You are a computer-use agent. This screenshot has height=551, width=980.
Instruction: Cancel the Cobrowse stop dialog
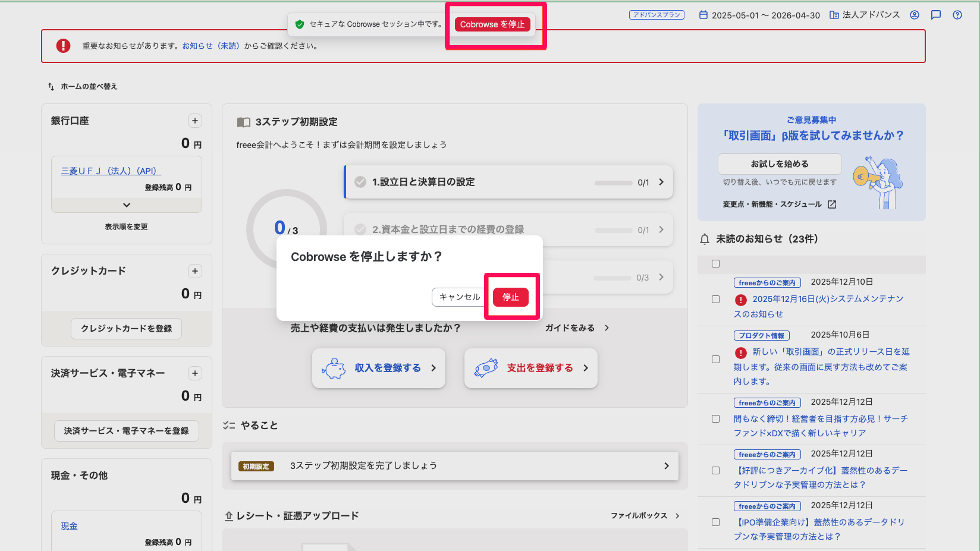click(x=460, y=297)
